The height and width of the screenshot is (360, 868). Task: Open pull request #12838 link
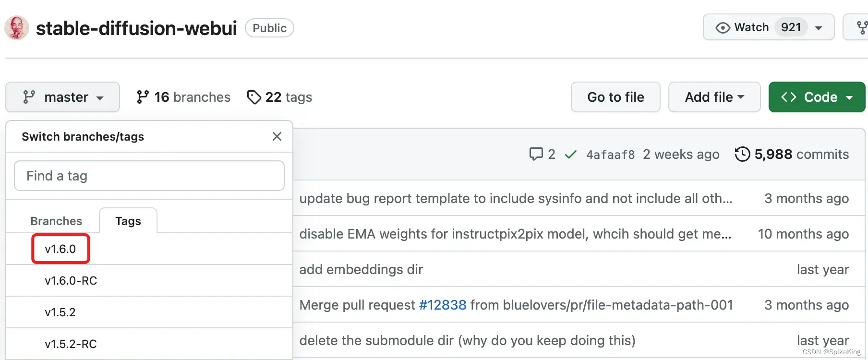(x=443, y=305)
